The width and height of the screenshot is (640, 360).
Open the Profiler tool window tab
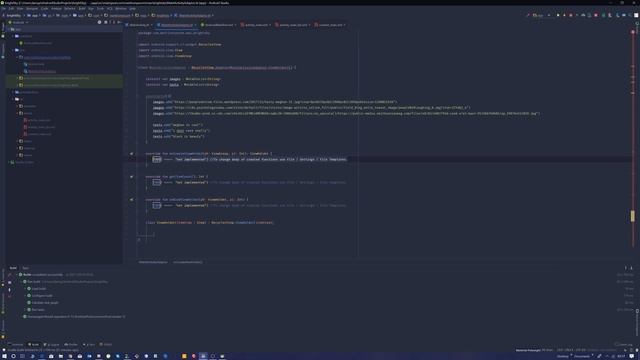point(71,344)
